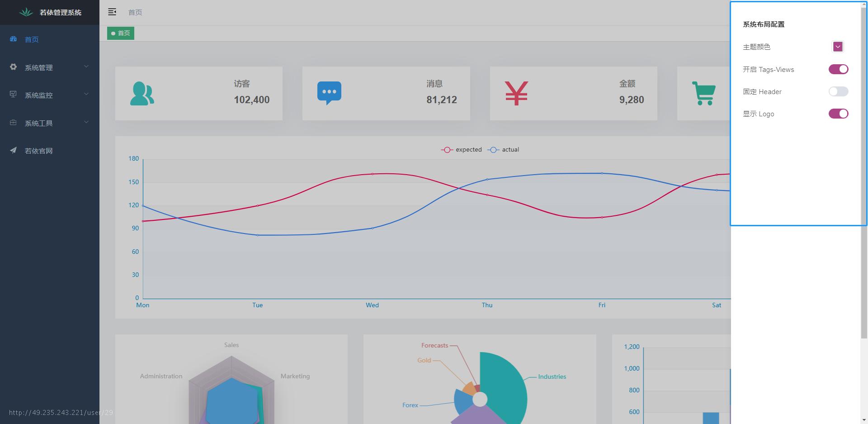Click the 消息 81,212 value

click(442, 100)
